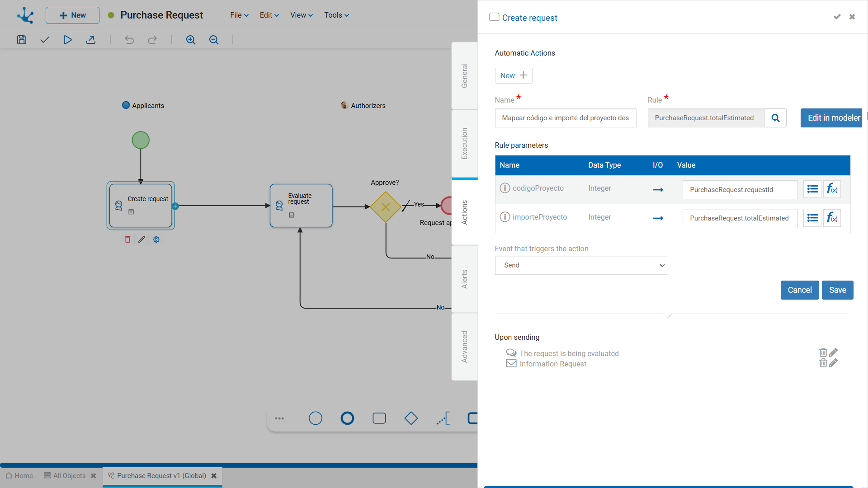The image size is (868, 488).
Task: Delete the Create request task with trash icon
Action: coord(127,239)
